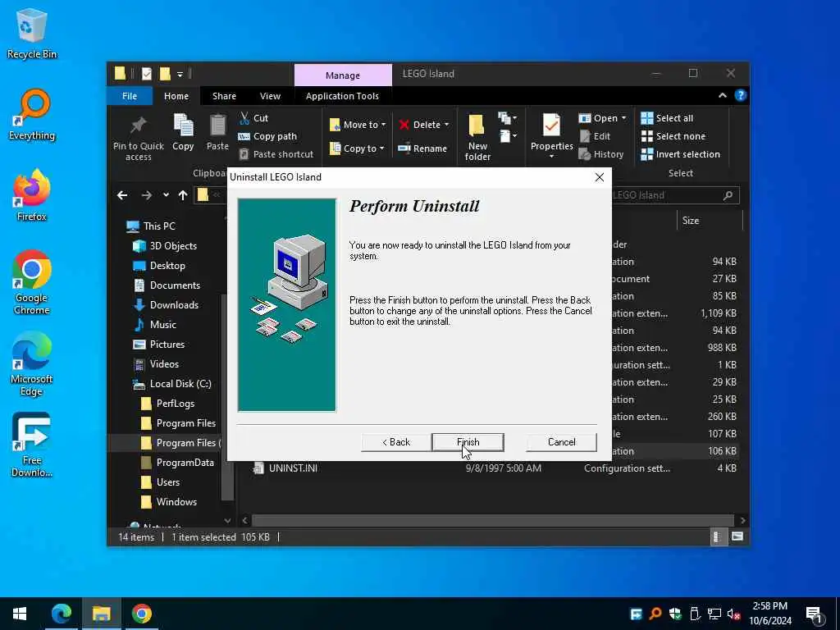This screenshot has width=840, height=630.
Task: Click Finish in the uninstall dialog
Action: [468, 442]
